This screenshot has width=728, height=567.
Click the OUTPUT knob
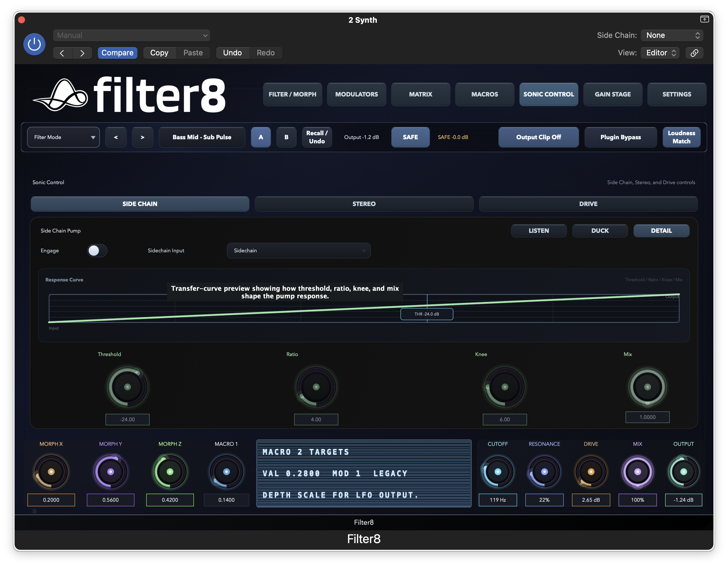(683, 472)
